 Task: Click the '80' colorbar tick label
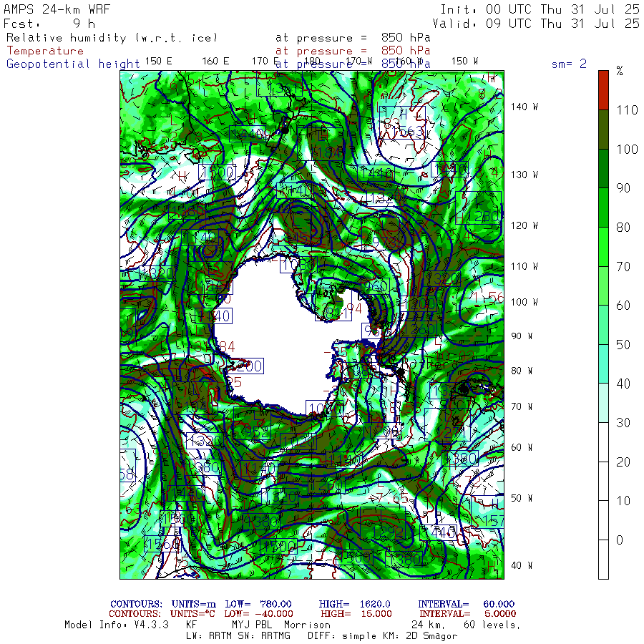tap(623, 227)
